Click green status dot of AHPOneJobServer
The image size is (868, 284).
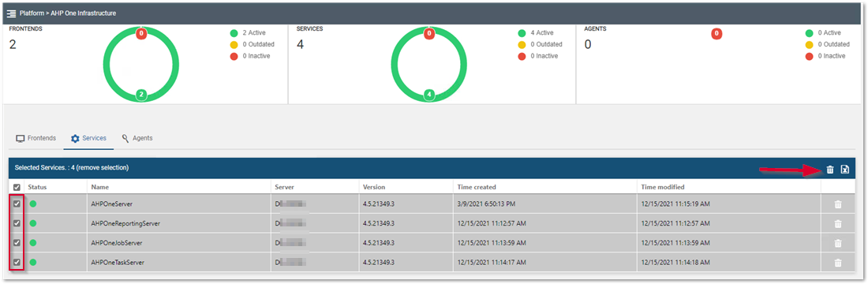click(x=32, y=242)
